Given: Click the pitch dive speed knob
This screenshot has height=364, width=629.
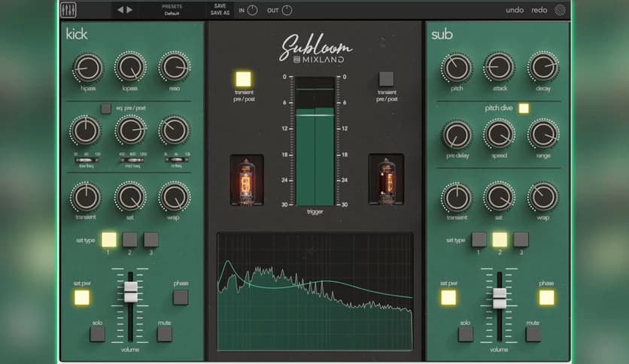Looking at the screenshot, I should pos(500,135).
